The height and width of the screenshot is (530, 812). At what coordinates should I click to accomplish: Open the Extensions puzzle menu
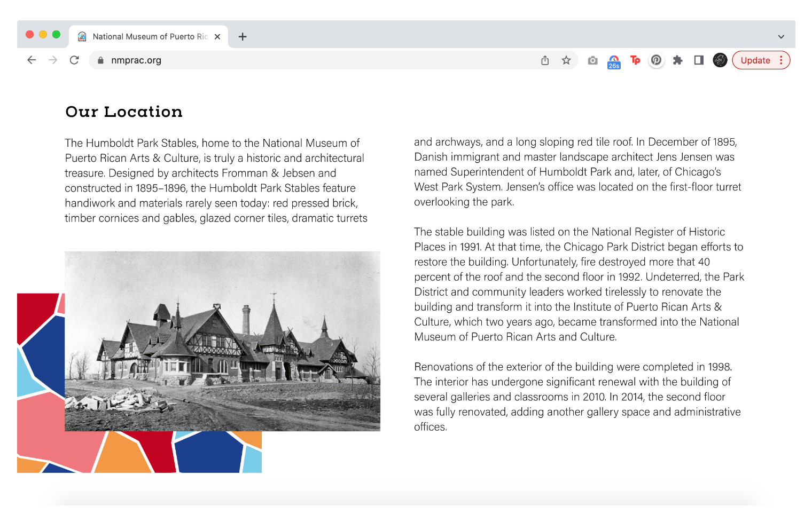point(677,60)
